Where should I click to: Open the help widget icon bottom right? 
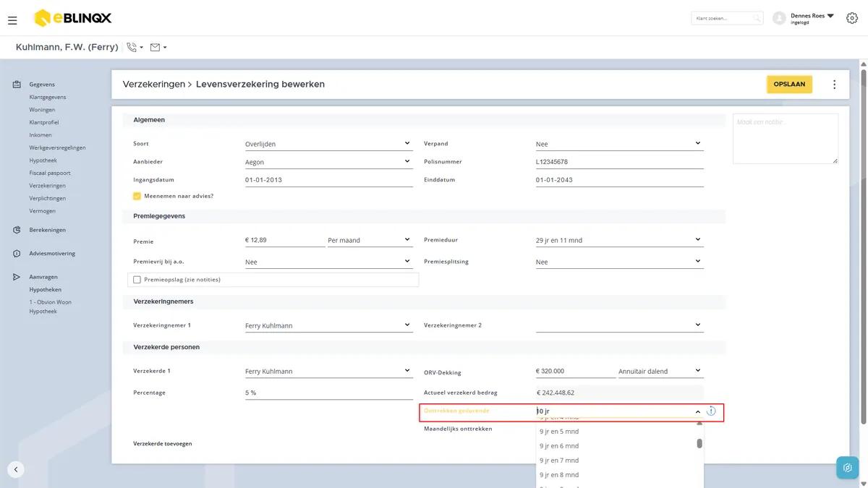tap(847, 467)
